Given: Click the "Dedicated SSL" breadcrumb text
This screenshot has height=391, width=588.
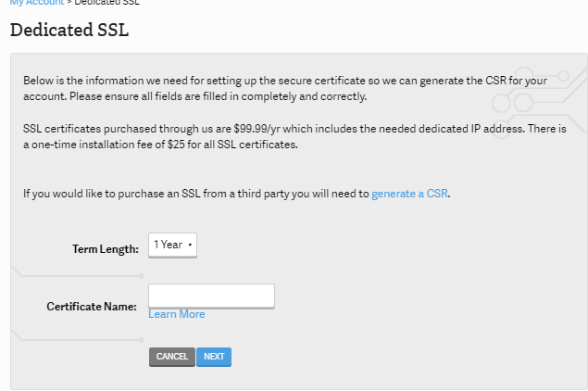Looking at the screenshot, I should (106, 3).
